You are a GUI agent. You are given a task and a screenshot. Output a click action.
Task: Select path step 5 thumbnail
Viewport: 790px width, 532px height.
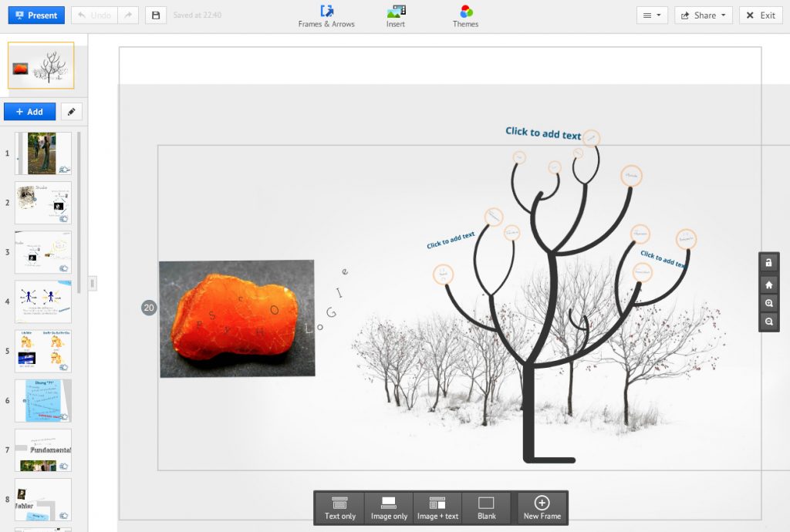click(x=43, y=351)
